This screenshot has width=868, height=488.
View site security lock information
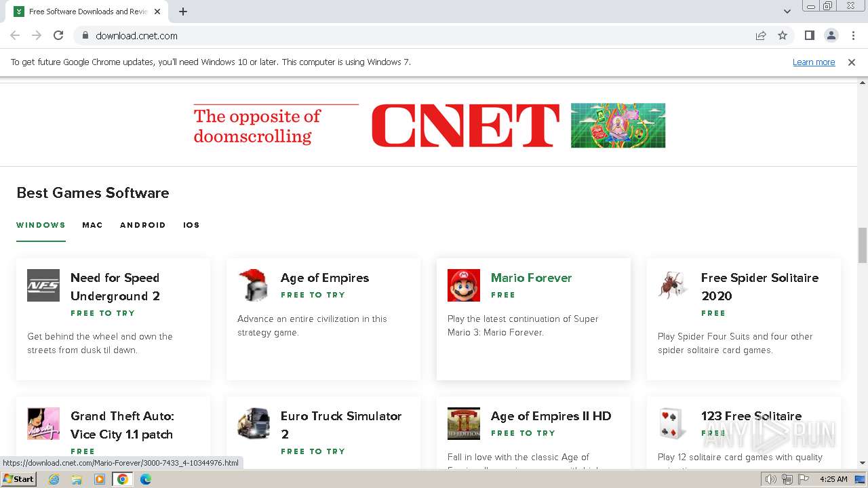(x=85, y=35)
